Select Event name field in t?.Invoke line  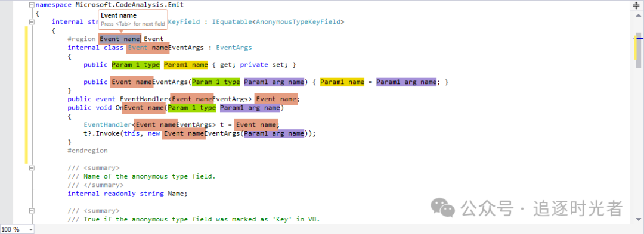[184, 133]
